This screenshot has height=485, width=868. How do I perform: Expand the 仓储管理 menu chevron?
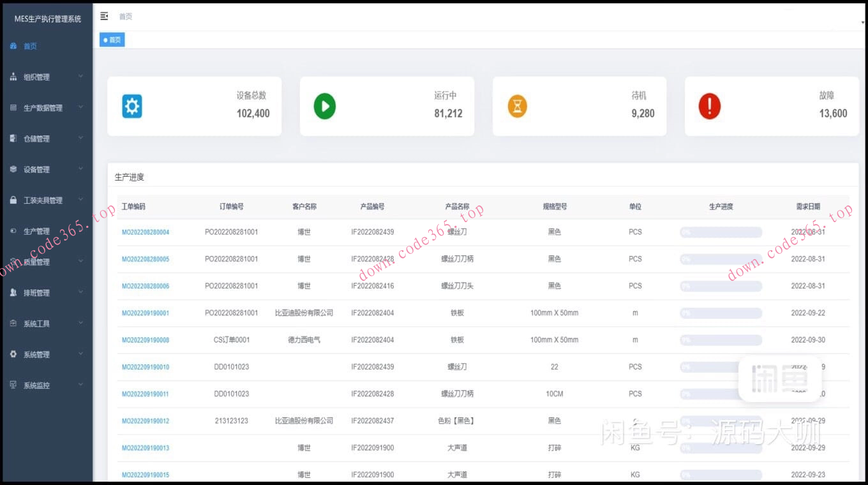point(80,138)
